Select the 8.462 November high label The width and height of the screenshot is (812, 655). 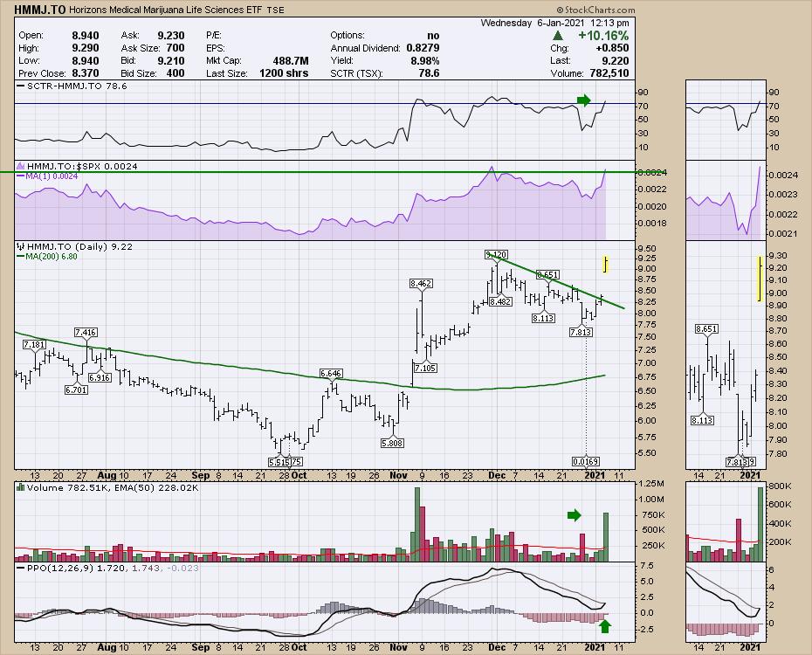(x=421, y=283)
